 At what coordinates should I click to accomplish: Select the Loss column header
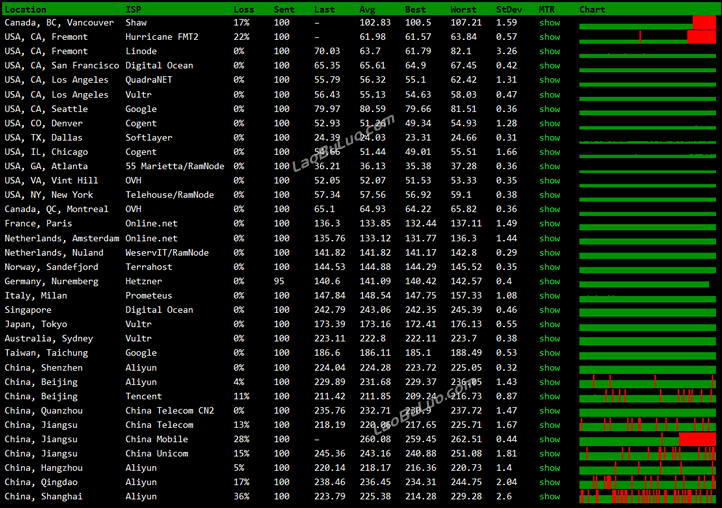244,9
